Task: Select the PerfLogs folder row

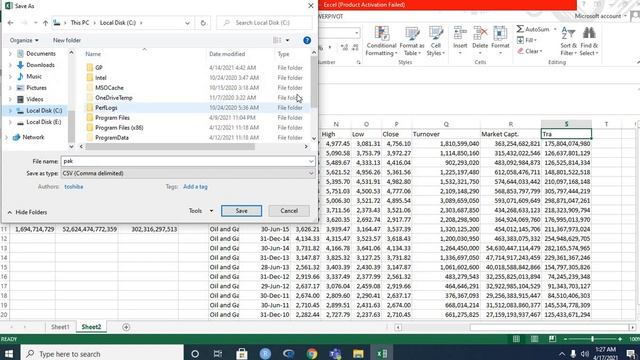Action: (197, 108)
